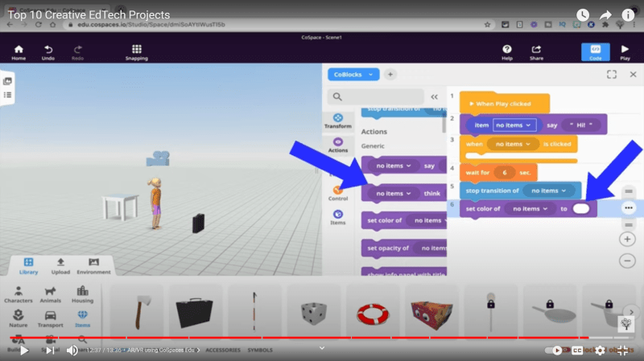Image resolution: width=644 pixels, height=361 pixels.
Task: Add a new script with plus button
Action: coord(390,74)
